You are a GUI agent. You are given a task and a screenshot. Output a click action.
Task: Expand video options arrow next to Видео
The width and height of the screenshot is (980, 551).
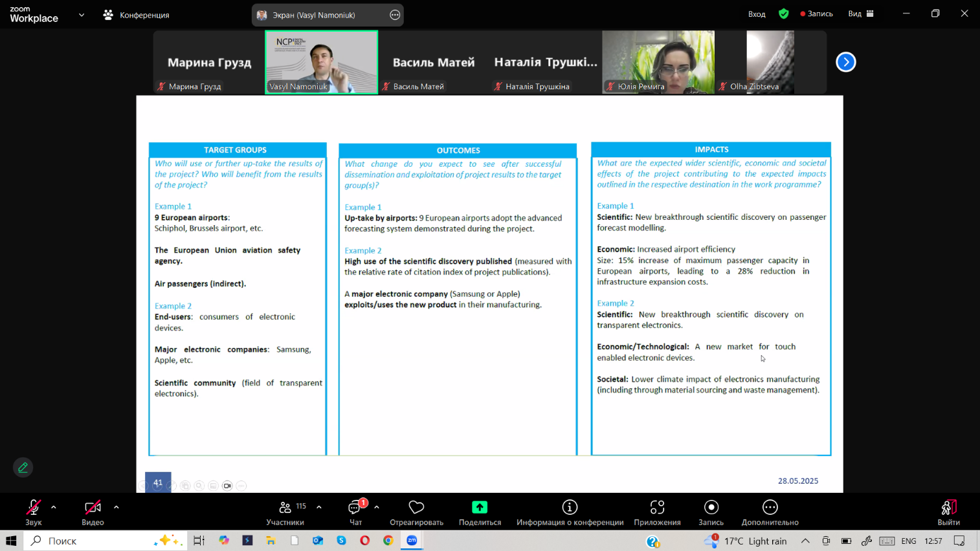pyautogui.click(x=117, y=507)
